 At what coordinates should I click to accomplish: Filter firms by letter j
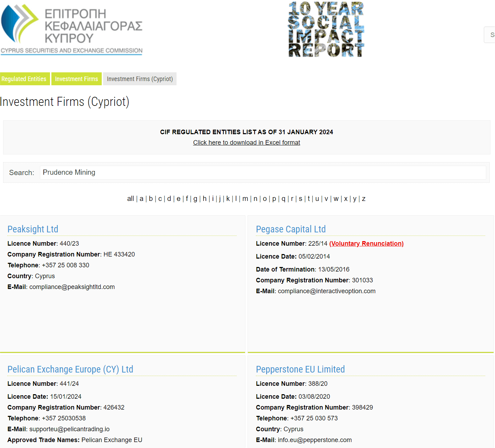coord(220,199)
